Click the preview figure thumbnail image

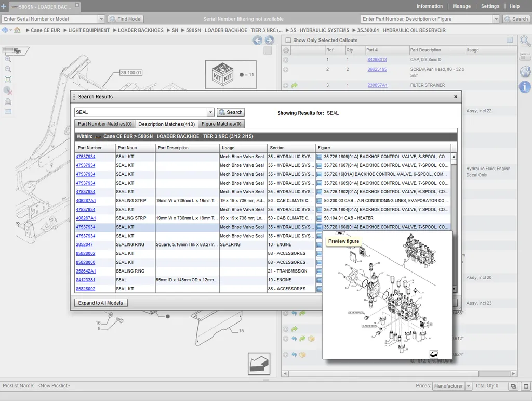387,295
